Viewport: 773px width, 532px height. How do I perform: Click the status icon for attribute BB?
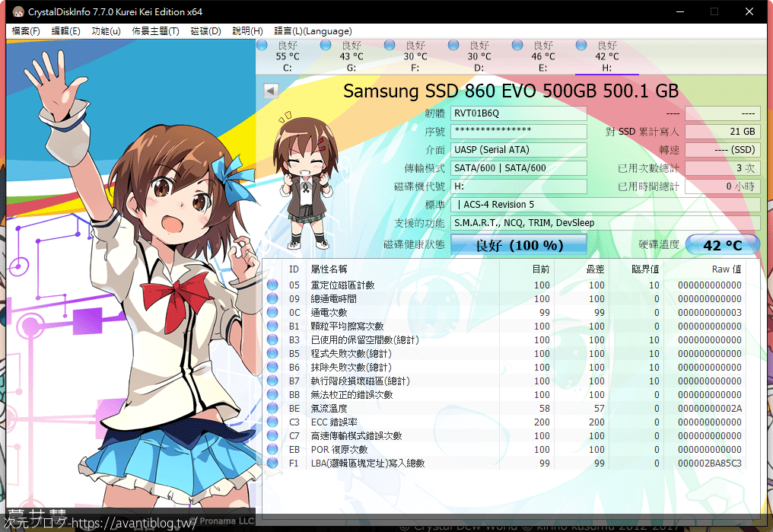272,394
